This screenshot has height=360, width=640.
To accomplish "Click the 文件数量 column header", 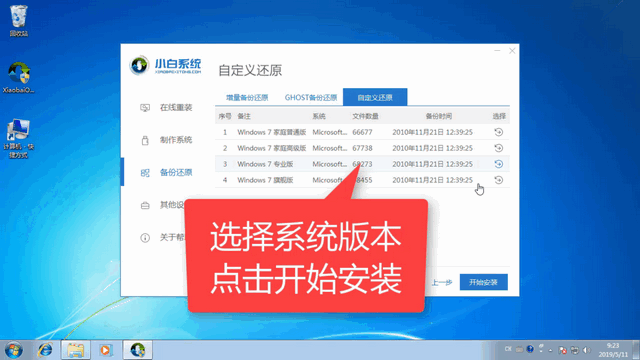I will coord(365,116).
